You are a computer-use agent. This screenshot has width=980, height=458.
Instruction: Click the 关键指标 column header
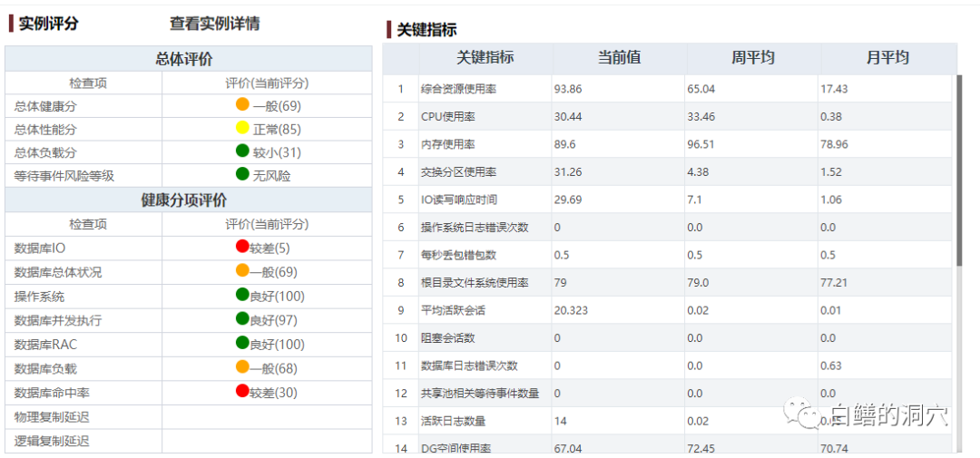point(485,58)
